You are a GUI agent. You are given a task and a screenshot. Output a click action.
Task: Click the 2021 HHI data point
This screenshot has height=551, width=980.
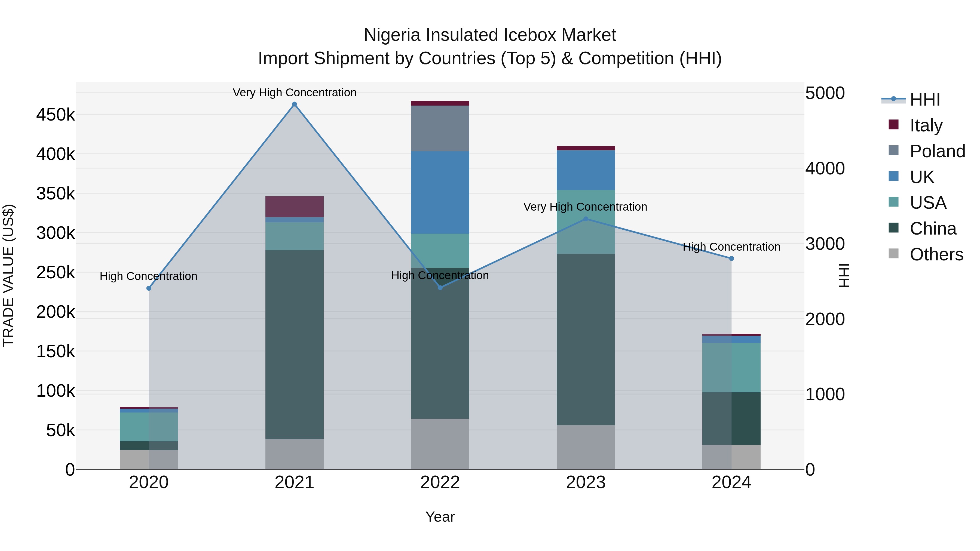click(x=295, y=104)
